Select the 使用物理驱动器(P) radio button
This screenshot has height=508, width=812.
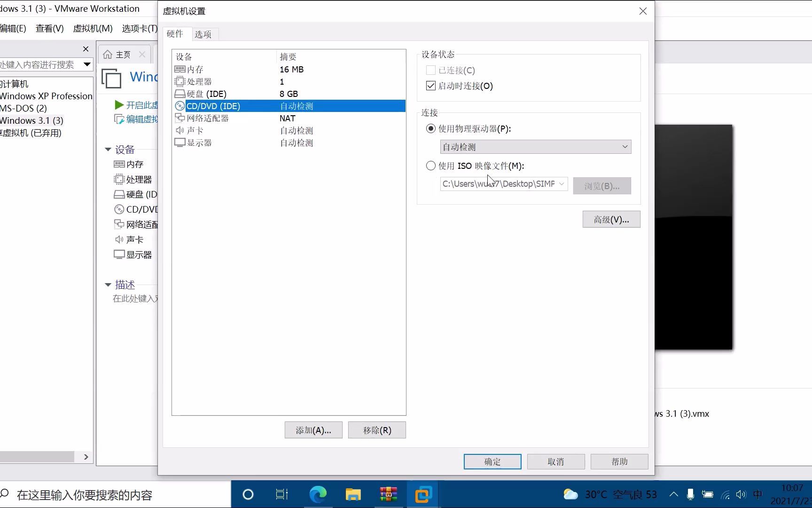pos(430,128)
